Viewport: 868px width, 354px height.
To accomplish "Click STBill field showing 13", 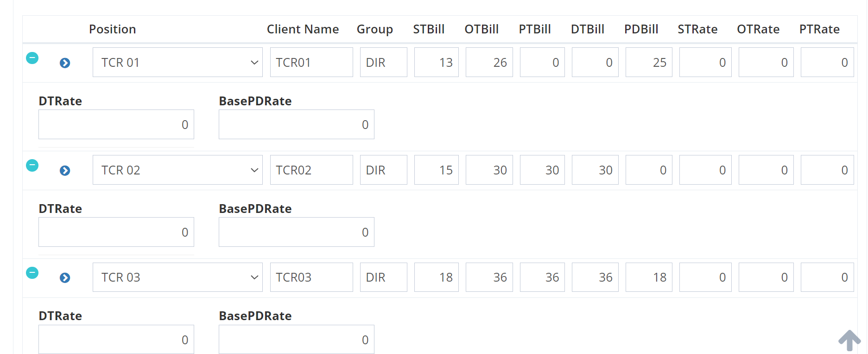I will point(436,62).
